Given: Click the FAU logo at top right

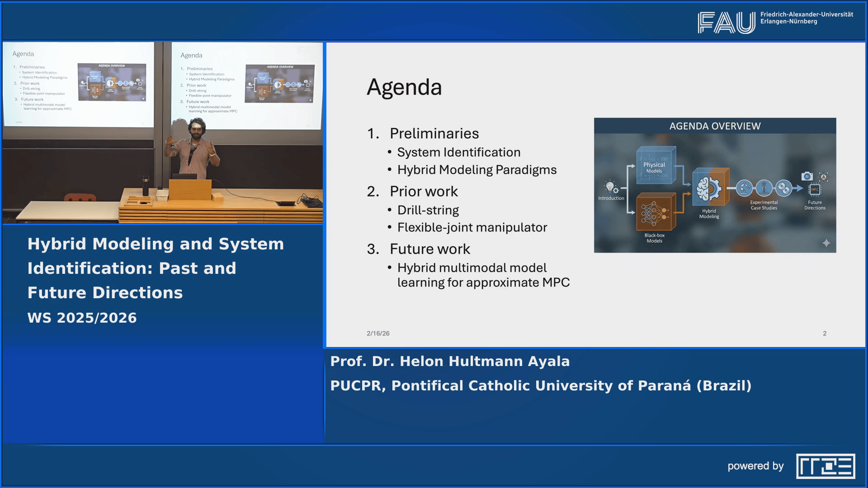Looking at the screenshot, I should coord(726,23).
